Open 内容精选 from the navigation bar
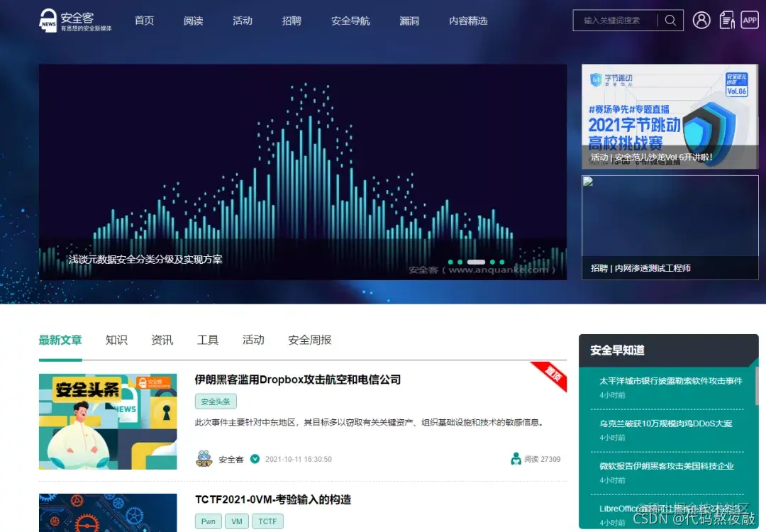Screen dimensions: 766x532 (x=467, y=21)
